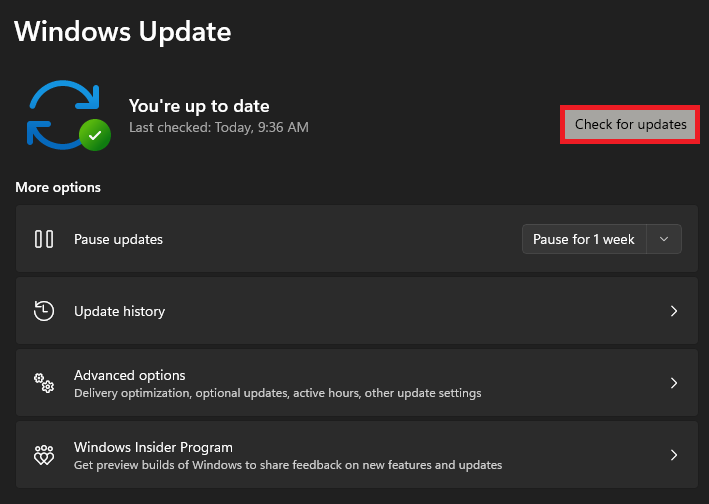This screenshot has height=504, width=709.
Task: Click the Last checked timestamp text
Action: click(218, 128)
